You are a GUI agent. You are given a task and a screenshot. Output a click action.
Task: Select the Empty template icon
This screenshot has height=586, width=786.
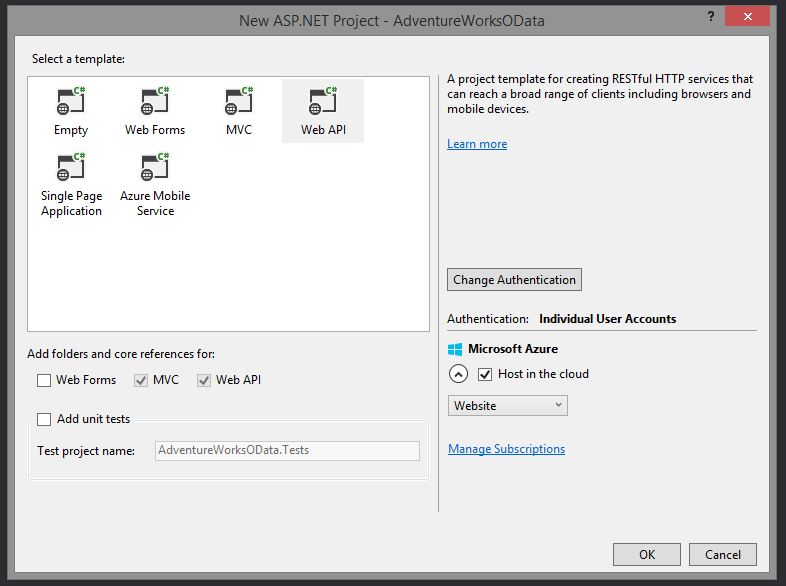(x=71, y=101)
